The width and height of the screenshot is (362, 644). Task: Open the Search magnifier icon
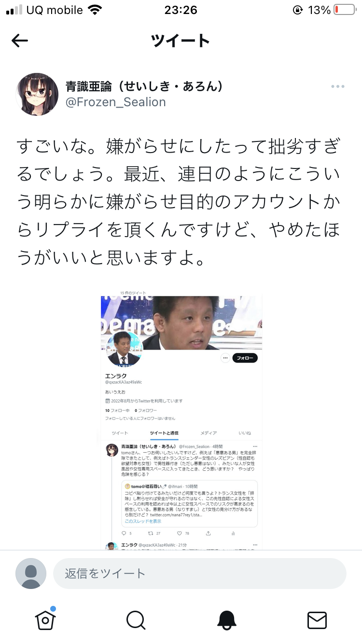136,620
